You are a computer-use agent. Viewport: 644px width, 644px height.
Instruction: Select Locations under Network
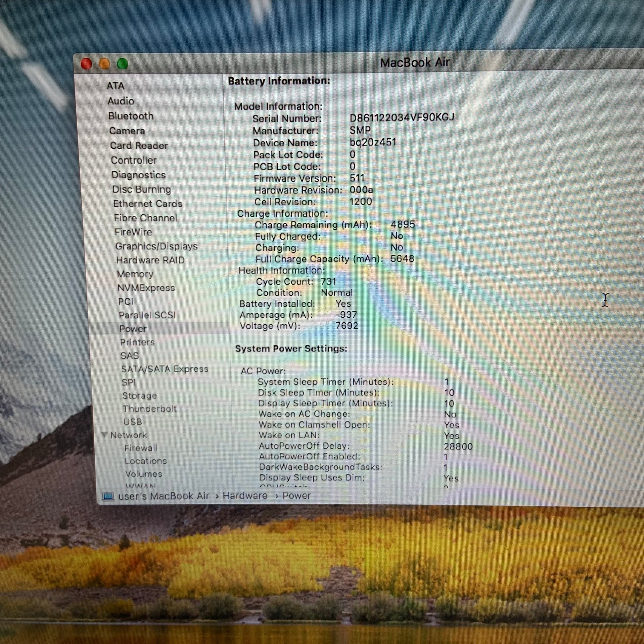point(146,461)
